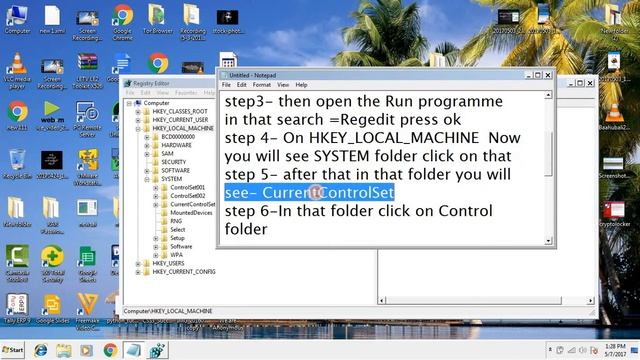Open Notepad Help menu
The height and width of the screenshot is (360, 640).
301,85
